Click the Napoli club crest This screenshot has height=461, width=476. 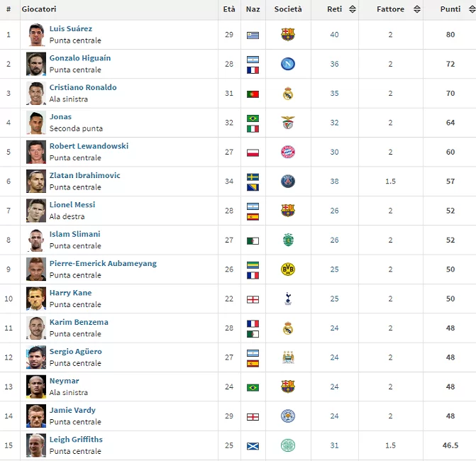[x=287, y=64]
